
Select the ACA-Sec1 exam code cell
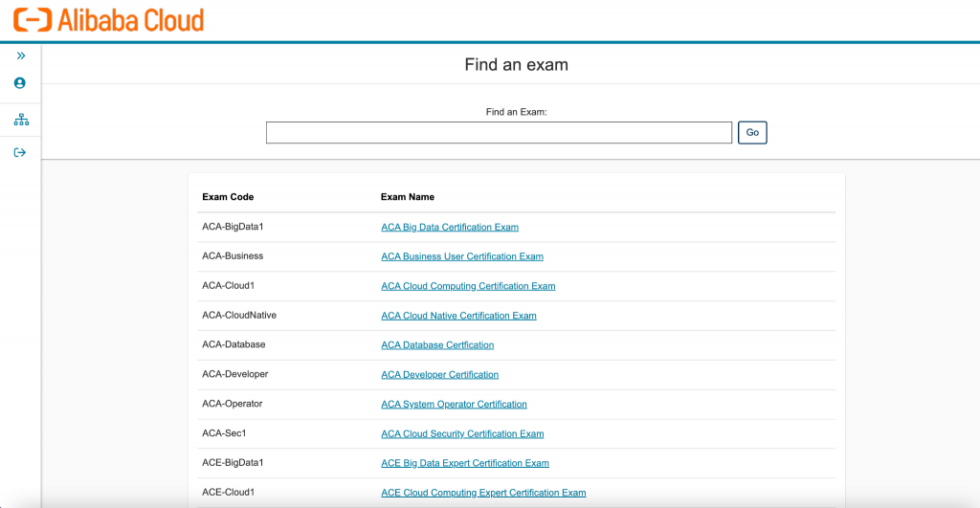click(224, 433)
